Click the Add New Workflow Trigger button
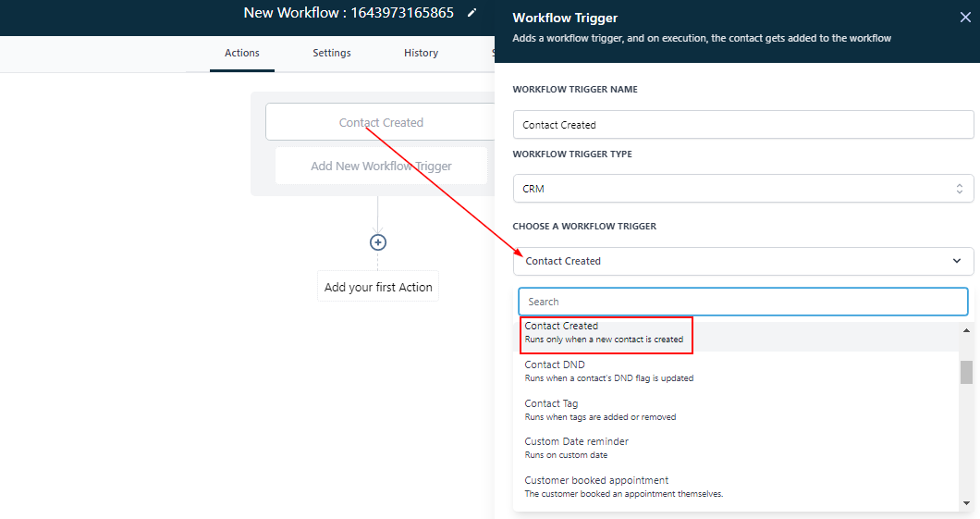Image resolution: width=980 pixels, height=519 pixels. click(381, 167)
